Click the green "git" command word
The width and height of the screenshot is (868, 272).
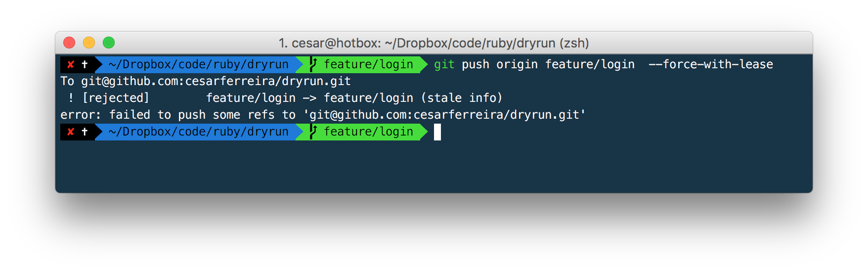pos(444,64)
